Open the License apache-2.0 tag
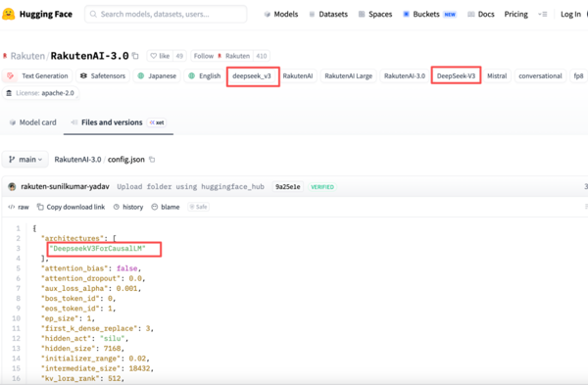The height and width of the screenshot is (385, 588). click(40, 93)
